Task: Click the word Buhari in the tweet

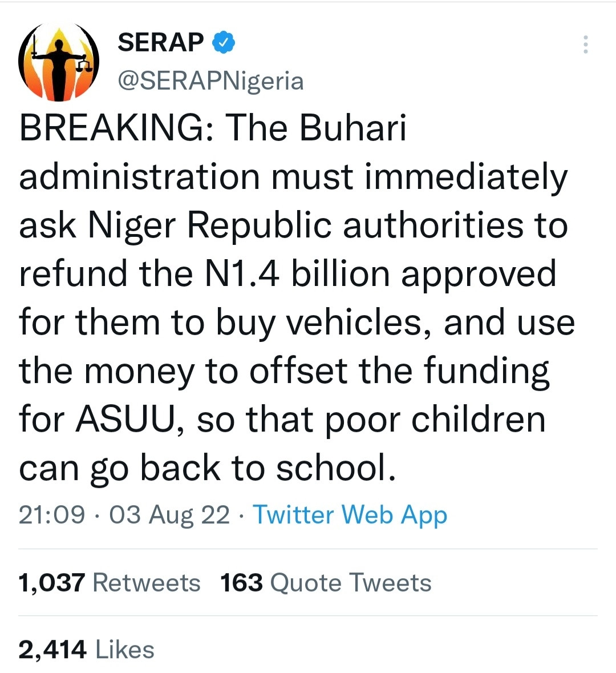Action: pyautogui.click(x=352, y=128)
